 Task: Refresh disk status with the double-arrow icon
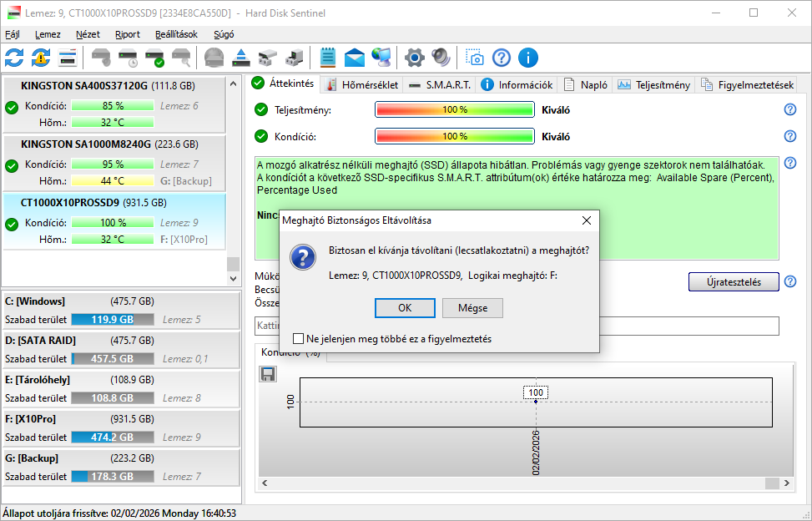pyautogui.click(x=13, y=58)
